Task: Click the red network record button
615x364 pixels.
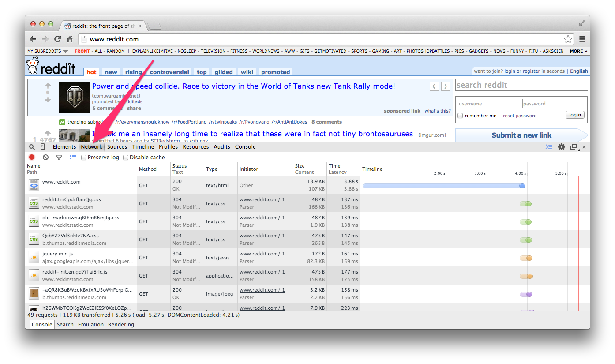Action: (32, 158)
